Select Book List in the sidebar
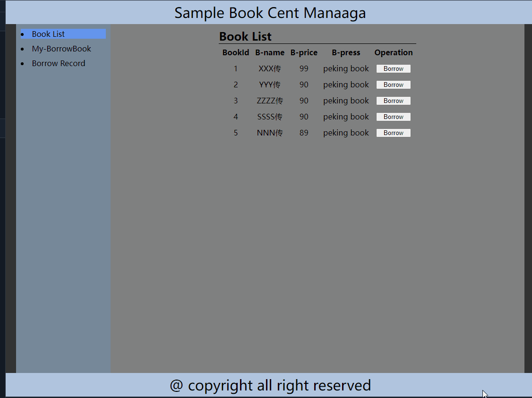Viewport: 532px width, 398px height. pos(48,34)
